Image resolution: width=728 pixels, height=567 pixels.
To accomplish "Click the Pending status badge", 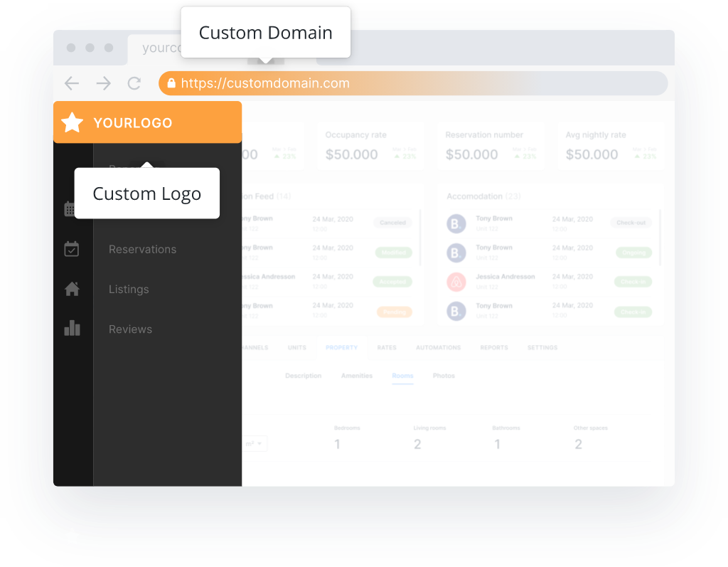I will click(x=395, y=312).
